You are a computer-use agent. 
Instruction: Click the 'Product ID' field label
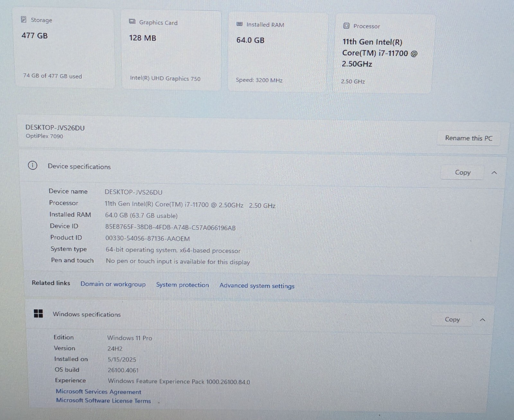click(x=66, y=238)
